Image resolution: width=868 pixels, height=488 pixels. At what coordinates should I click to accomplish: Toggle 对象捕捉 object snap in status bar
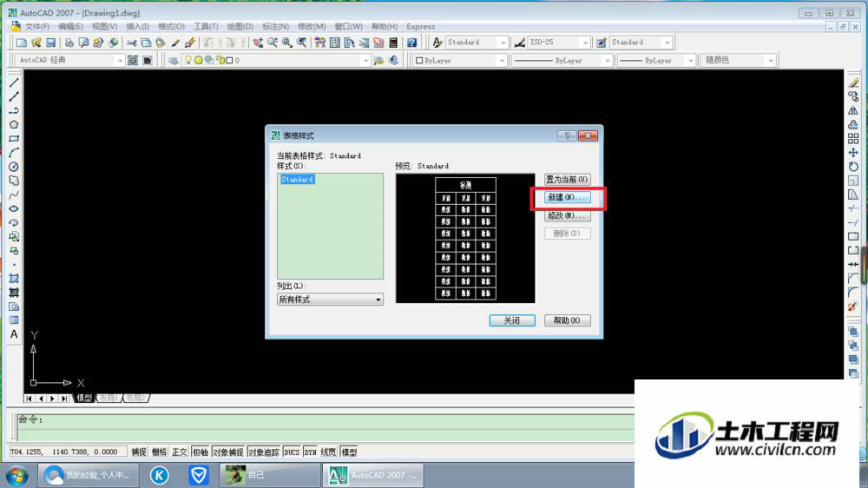[228, 452]
